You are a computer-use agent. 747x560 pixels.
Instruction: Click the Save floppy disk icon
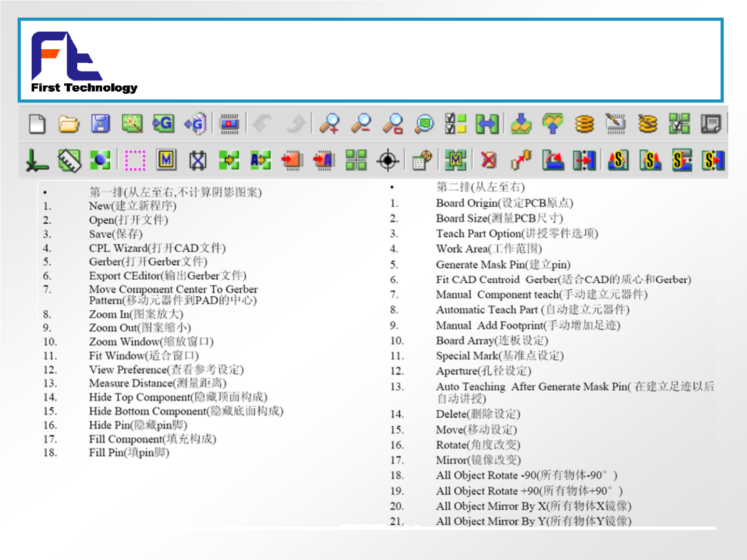click(101, 124)
